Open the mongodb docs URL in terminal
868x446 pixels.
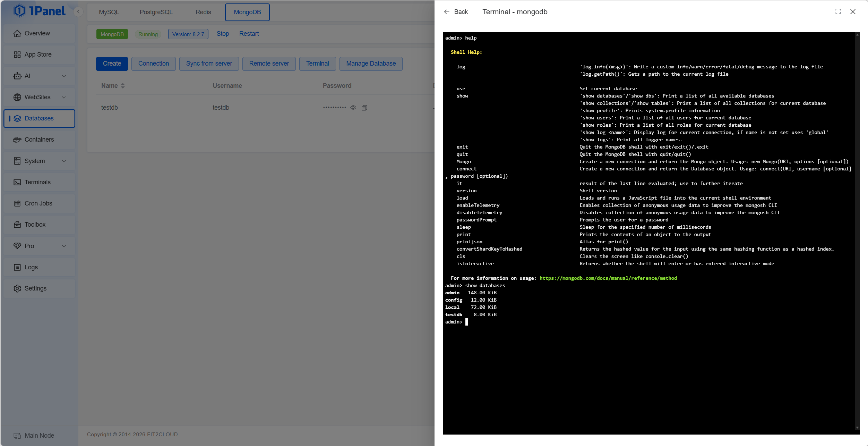[x=608, y=278]
